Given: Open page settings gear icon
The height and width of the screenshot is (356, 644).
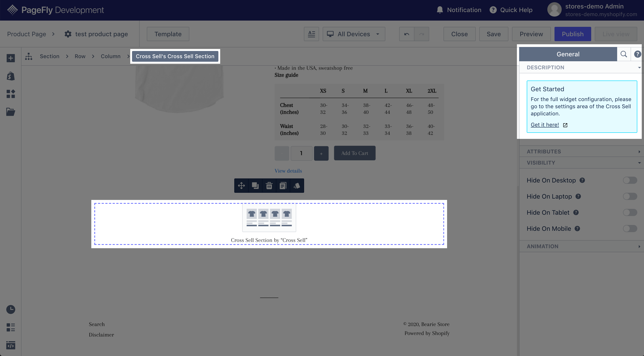Looking at the screenshot, I should (68, 34).
